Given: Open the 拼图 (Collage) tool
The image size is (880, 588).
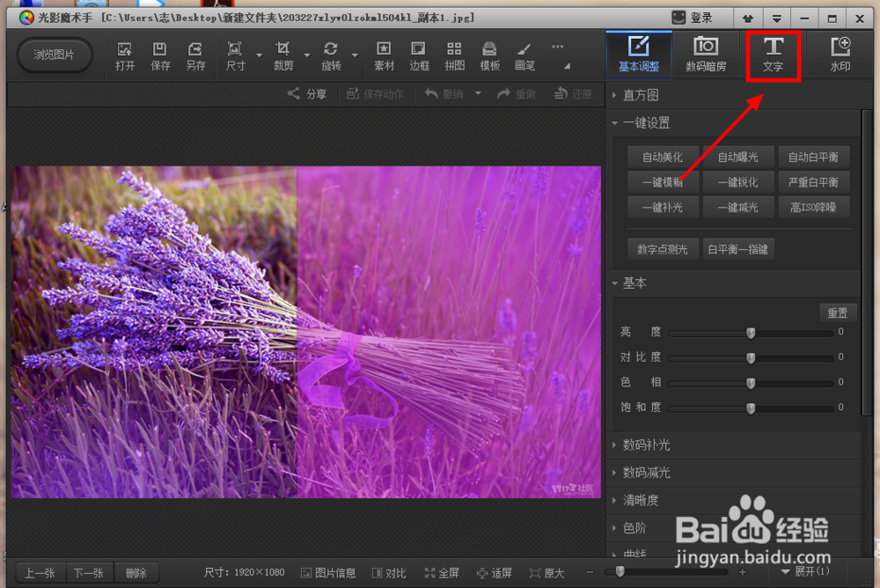Looking at the screenshot, I should coord(455,55).
